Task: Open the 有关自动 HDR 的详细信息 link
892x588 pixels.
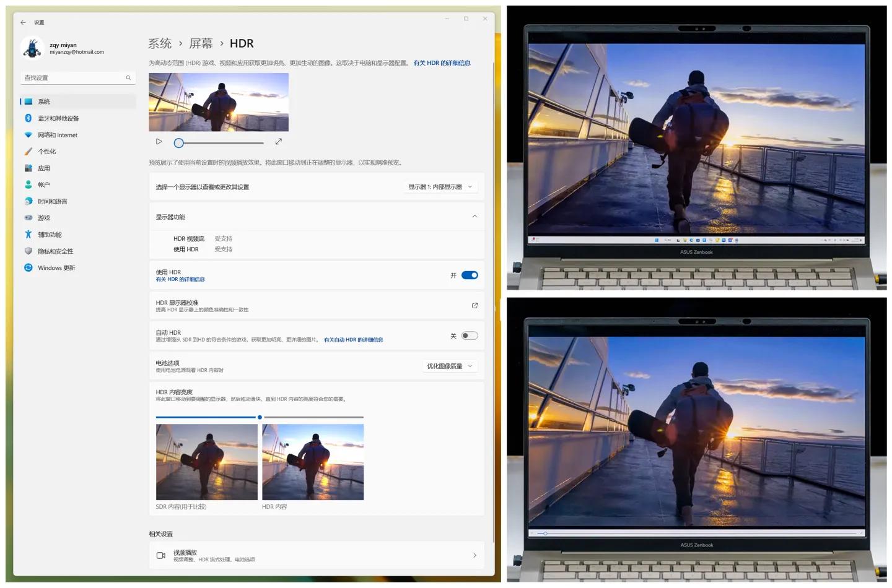Action: pos(353,339)
